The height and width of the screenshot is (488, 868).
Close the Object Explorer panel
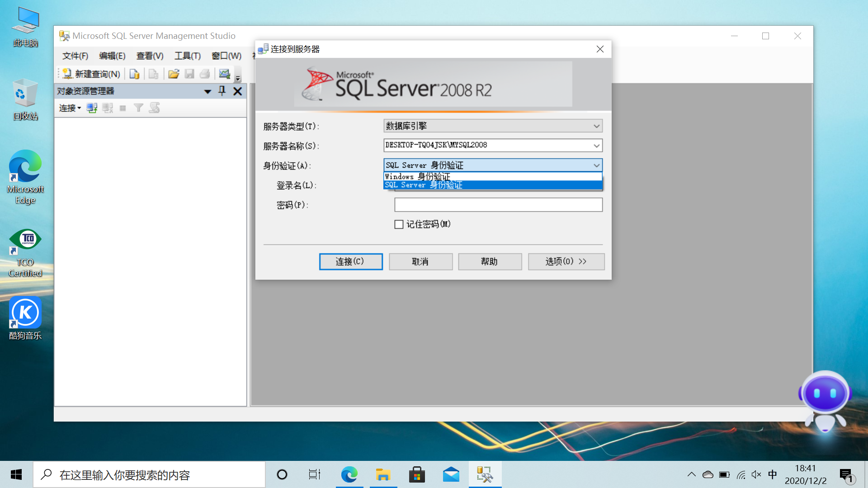[x=238, y=91]
